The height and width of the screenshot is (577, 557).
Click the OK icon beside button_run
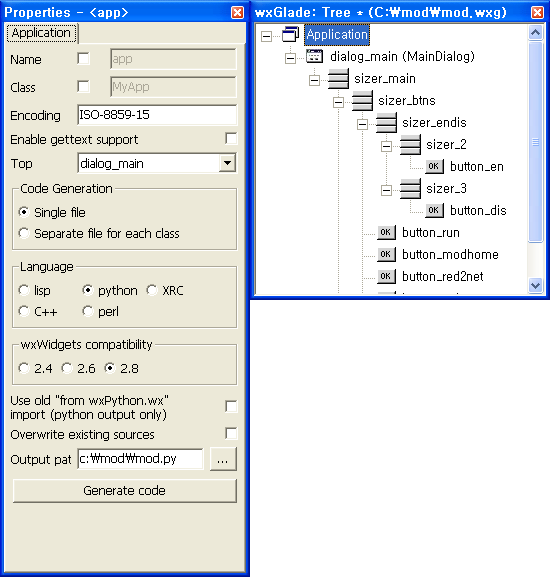[x=386, y=233]
